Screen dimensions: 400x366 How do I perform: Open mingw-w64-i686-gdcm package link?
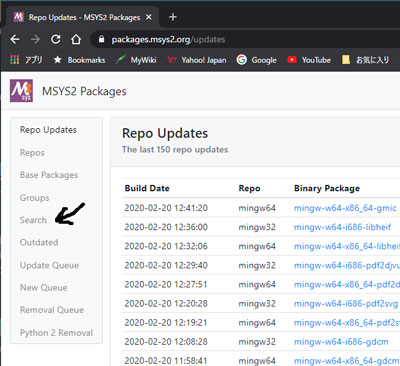pyautogui.click(x=341, y=342)
